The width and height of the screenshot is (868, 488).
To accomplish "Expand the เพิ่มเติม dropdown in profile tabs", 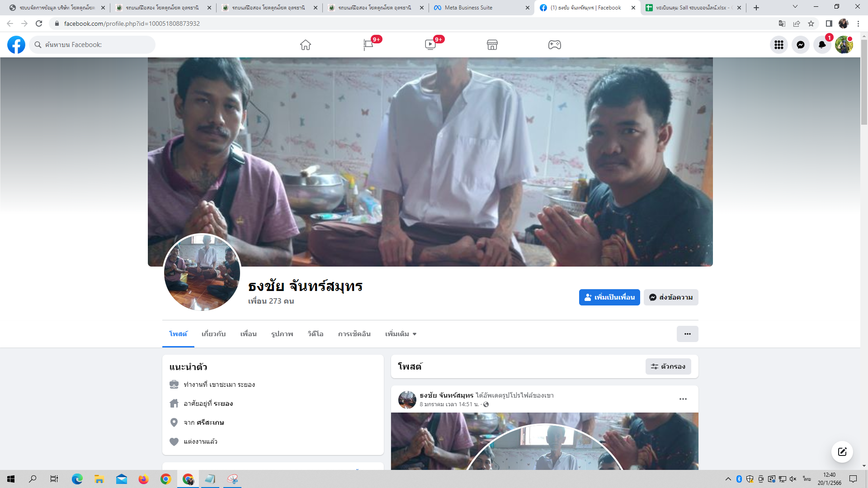I will [401, 334].
